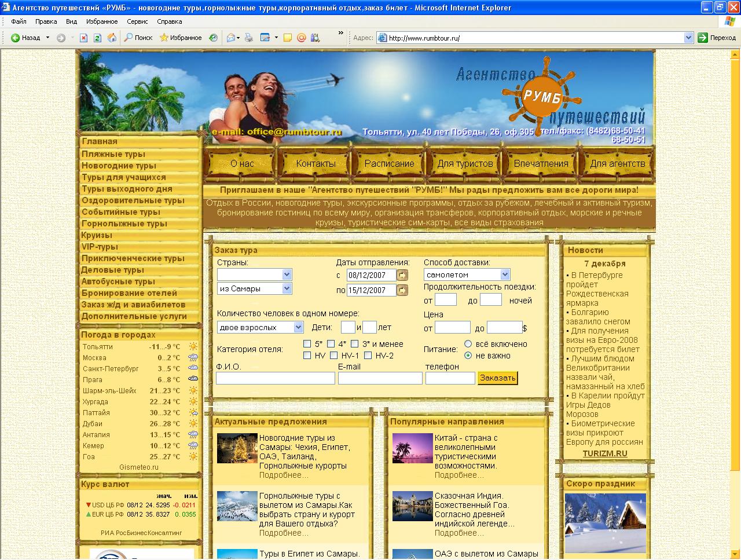Tick the 4* hotel category checkbox

[x=331, y=344]
